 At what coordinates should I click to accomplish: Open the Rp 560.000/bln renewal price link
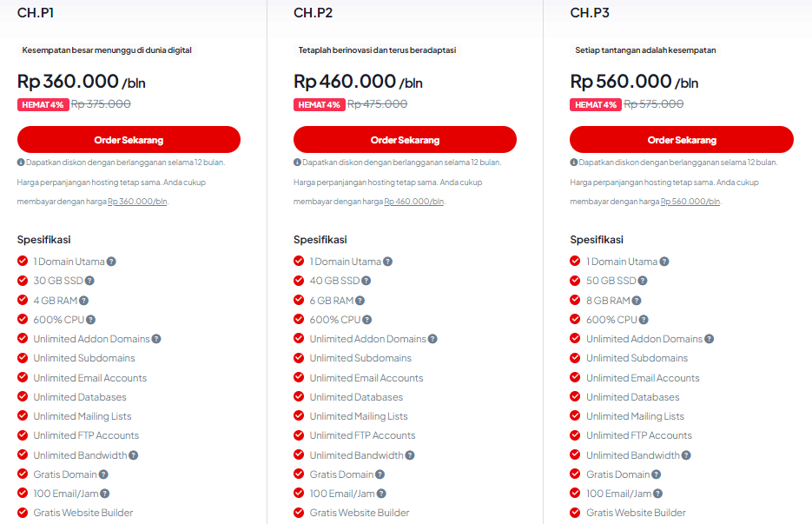pos(690,202)
